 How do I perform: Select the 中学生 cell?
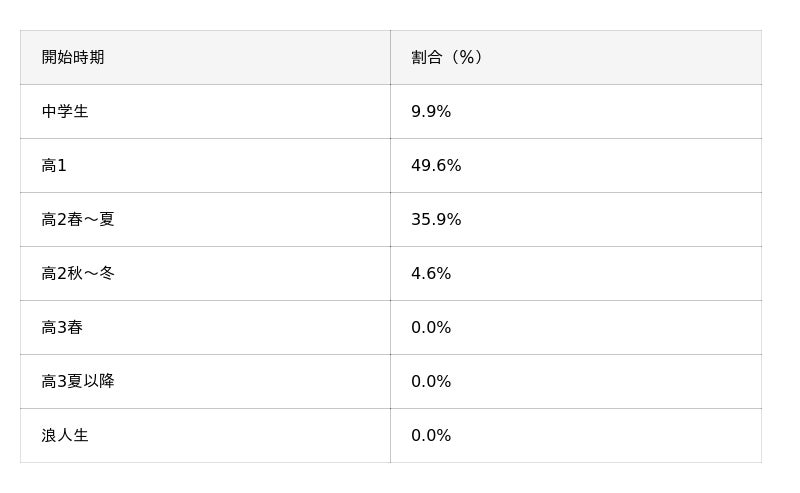pos(65,112)
